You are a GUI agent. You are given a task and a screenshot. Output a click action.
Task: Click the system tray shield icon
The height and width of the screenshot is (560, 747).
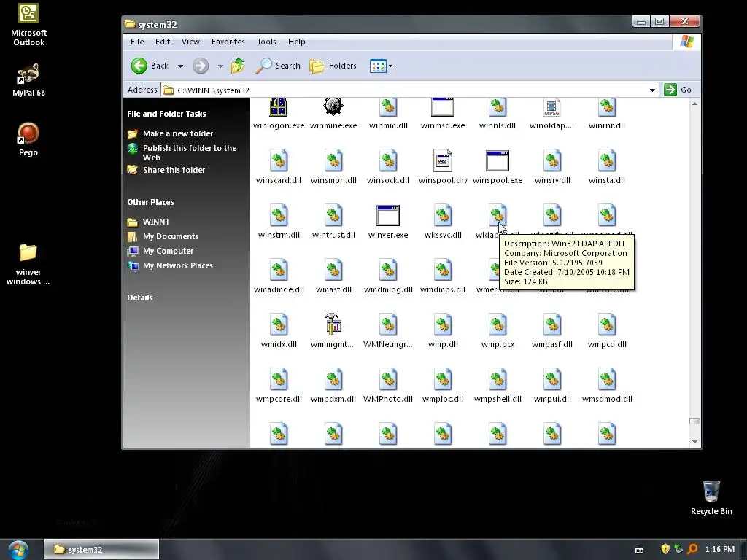coord(665,549)
